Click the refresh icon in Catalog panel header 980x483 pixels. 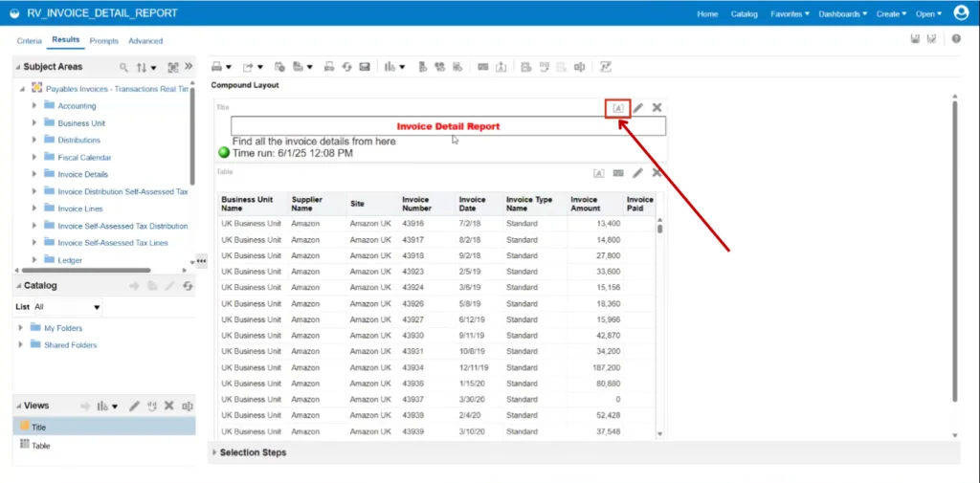click(188, 286)
